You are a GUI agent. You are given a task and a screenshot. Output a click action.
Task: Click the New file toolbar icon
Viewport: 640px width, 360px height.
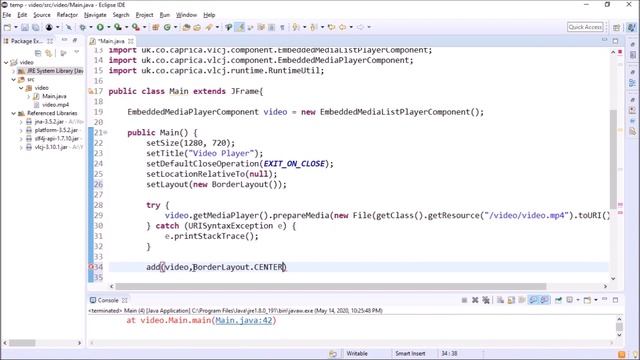click(x=7, y=27)
